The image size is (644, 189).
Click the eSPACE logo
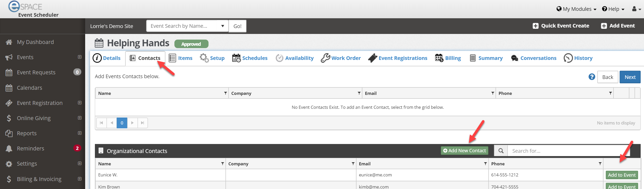(25, 6)
